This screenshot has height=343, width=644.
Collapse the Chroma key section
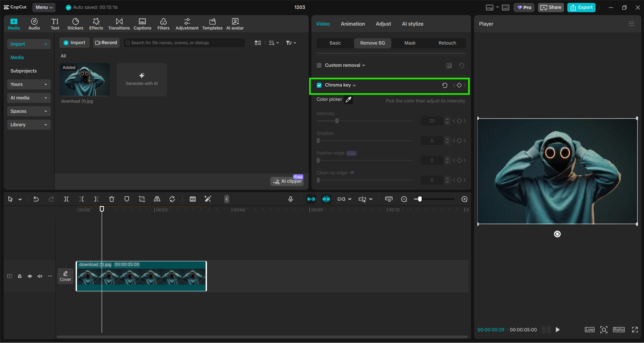point(354,85)
